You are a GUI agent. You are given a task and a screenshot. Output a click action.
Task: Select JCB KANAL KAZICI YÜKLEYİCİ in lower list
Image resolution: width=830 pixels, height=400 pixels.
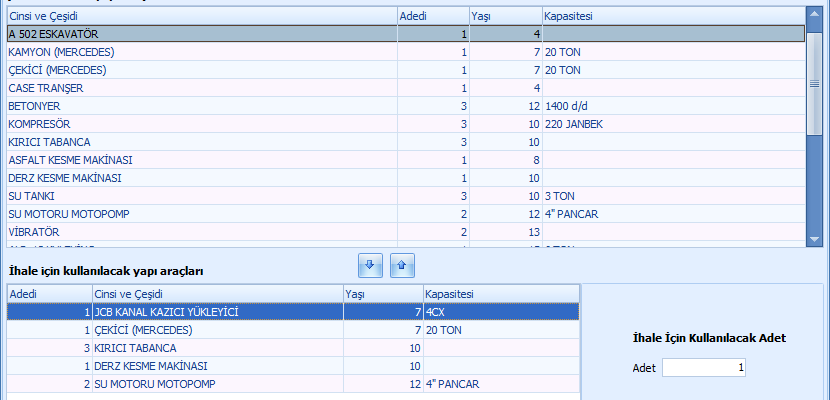(215, 312)
